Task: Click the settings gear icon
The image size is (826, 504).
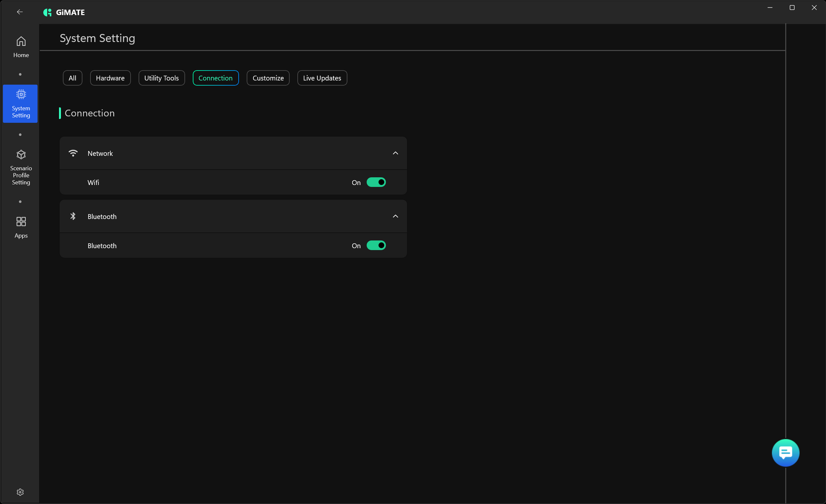Action: 20,491
